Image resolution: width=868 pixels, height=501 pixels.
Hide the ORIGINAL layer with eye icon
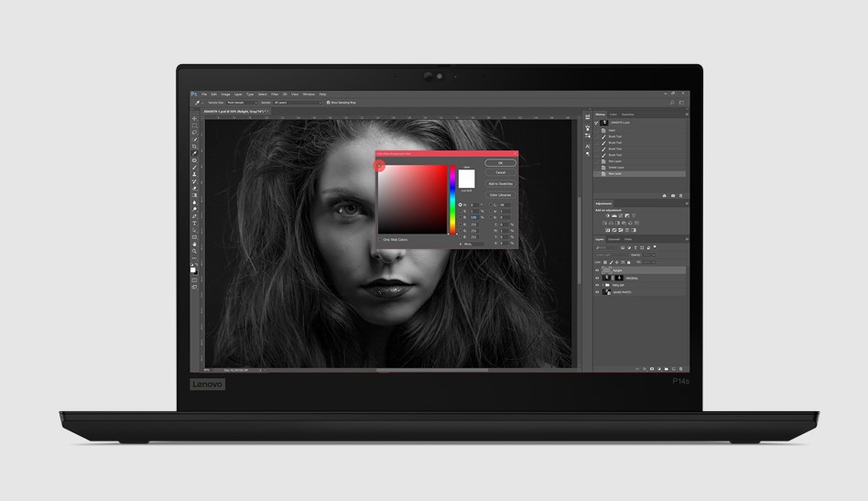pos(597,278)
